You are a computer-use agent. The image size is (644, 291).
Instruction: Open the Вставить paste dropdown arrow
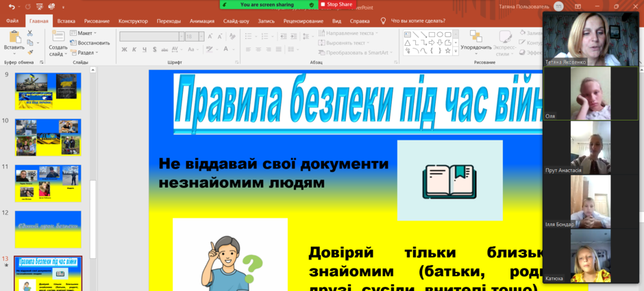click(x=14, y=53)
